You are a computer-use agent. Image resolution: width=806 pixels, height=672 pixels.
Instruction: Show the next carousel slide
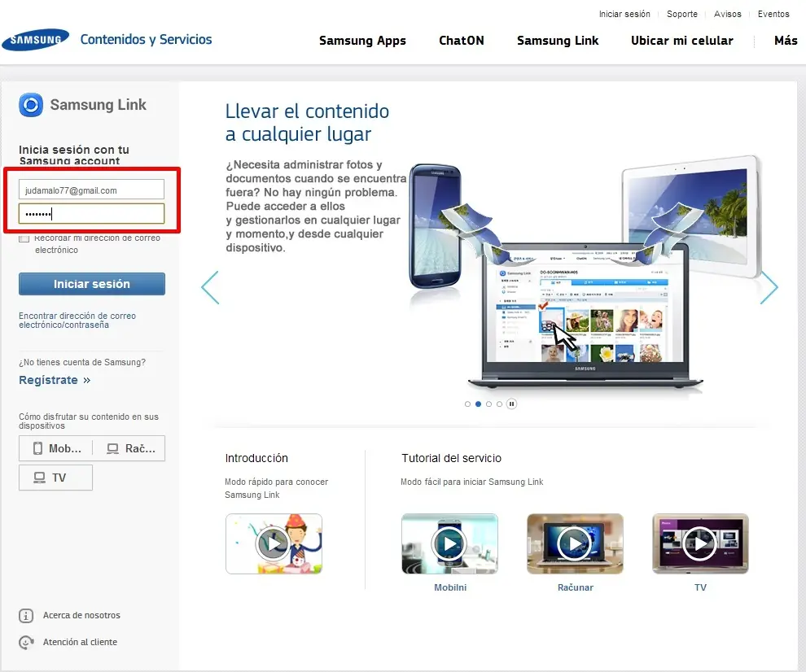tap(769, 287)
